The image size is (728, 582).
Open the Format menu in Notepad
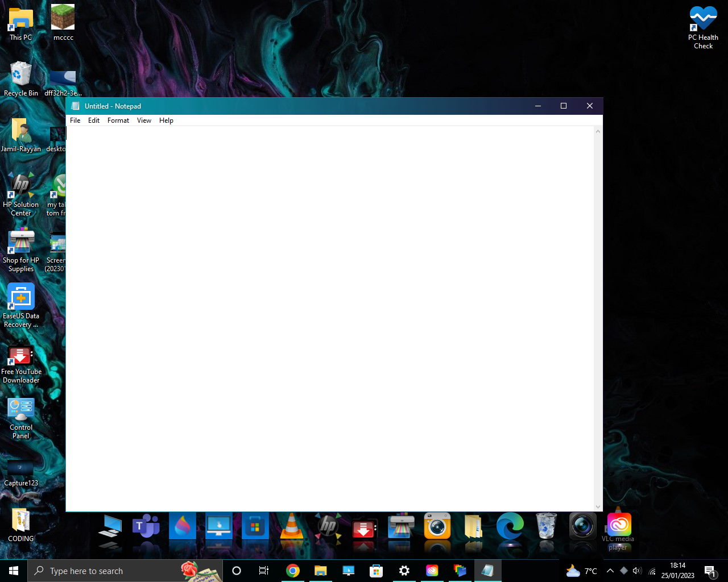(x=118, y=120)
